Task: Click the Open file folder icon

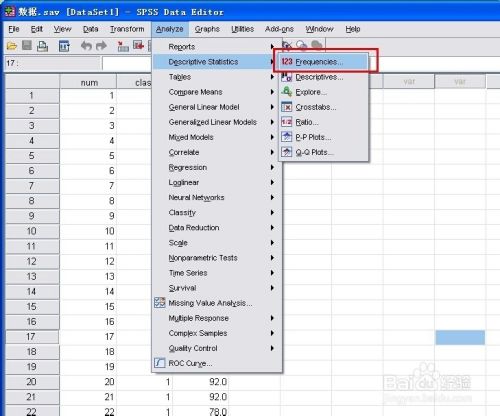Action: 12,46
